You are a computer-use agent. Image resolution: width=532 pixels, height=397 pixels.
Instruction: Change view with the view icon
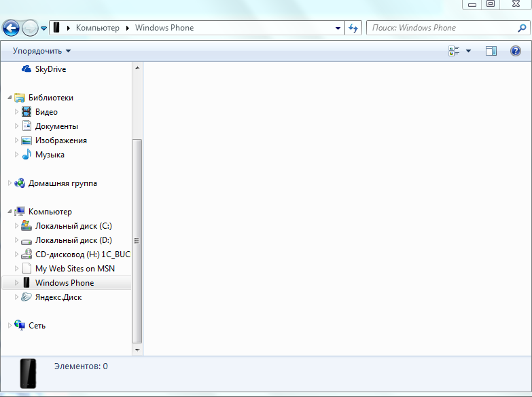point(454,51)
